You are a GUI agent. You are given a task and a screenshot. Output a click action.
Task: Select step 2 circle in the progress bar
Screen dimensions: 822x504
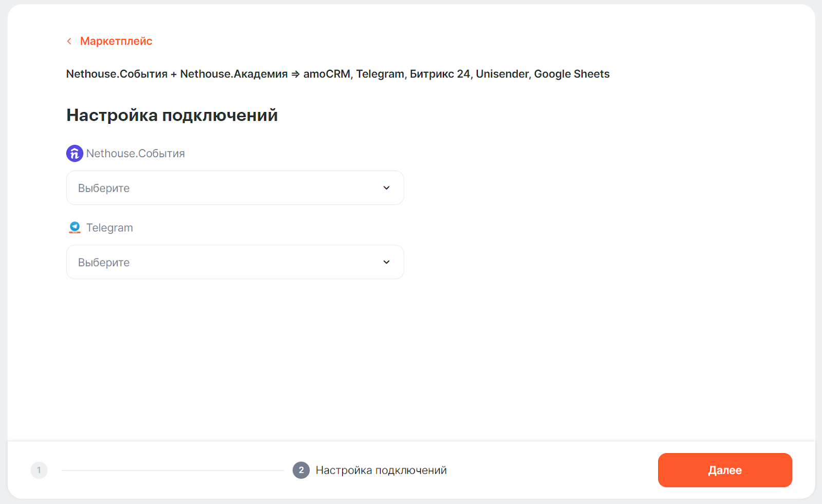(x=301, y=470)
